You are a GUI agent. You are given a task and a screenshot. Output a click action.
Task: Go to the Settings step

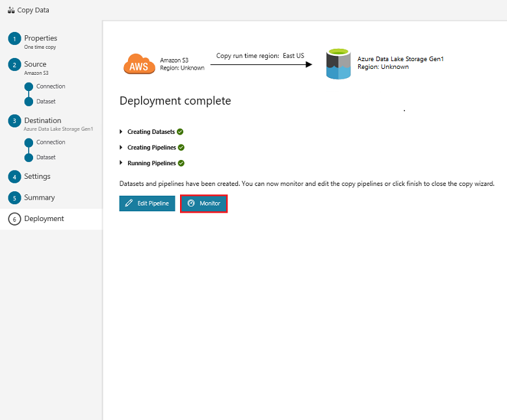(x=37, y=177)
